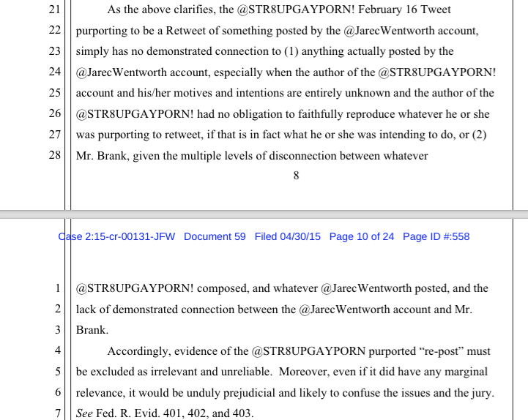The width and height of the screenshot is (528, 420).
Task: Click "Page 10 of 24" in header
Action: coord(362,236)
